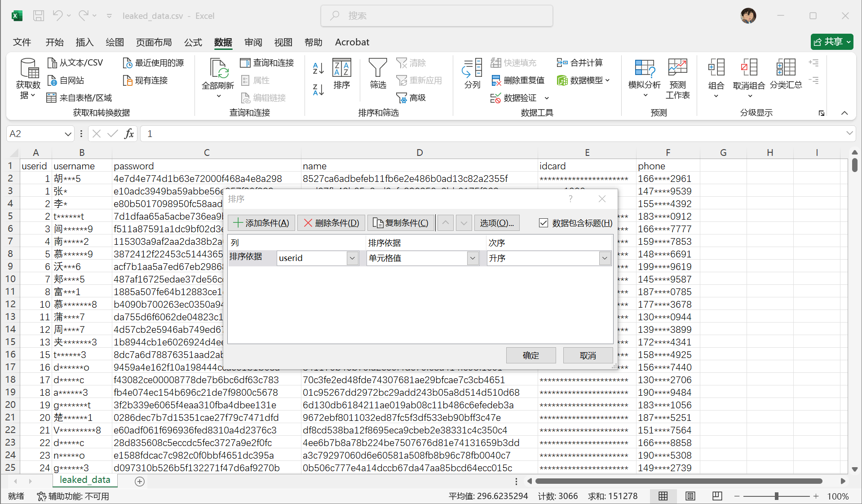
Task: Select 从文本/CSV data import
Action: tap(75, 62)
